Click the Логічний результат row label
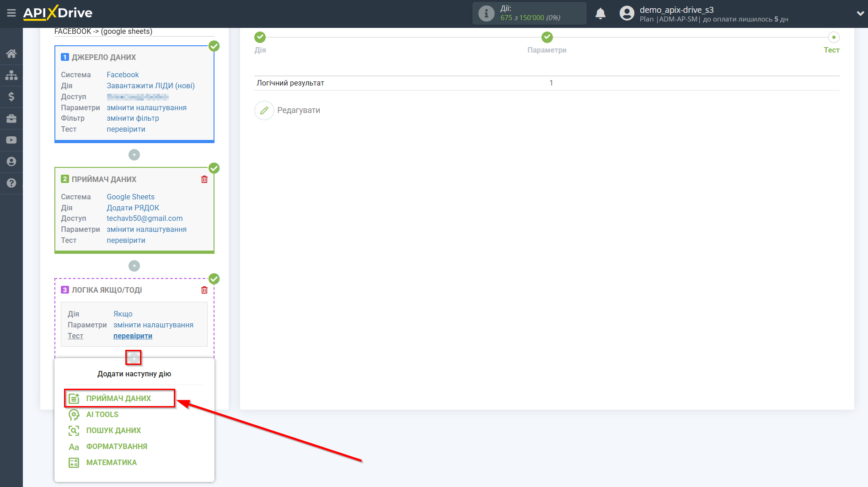 point(290,83)
